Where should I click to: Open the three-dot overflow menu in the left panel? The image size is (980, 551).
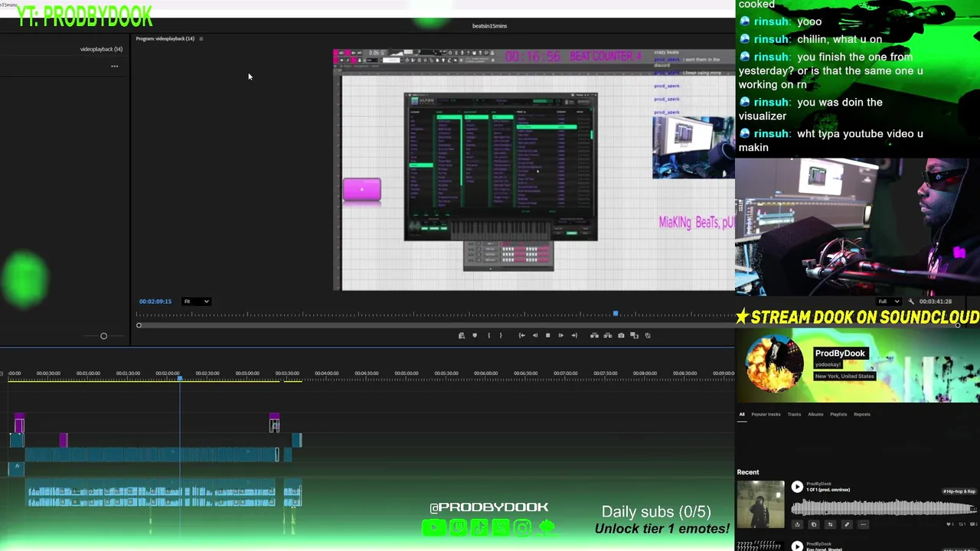[x=115, y=66]
